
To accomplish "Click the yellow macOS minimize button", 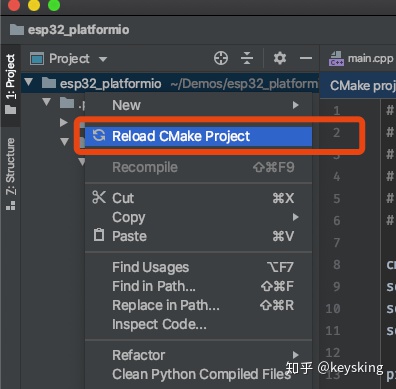I will point(34,5).
